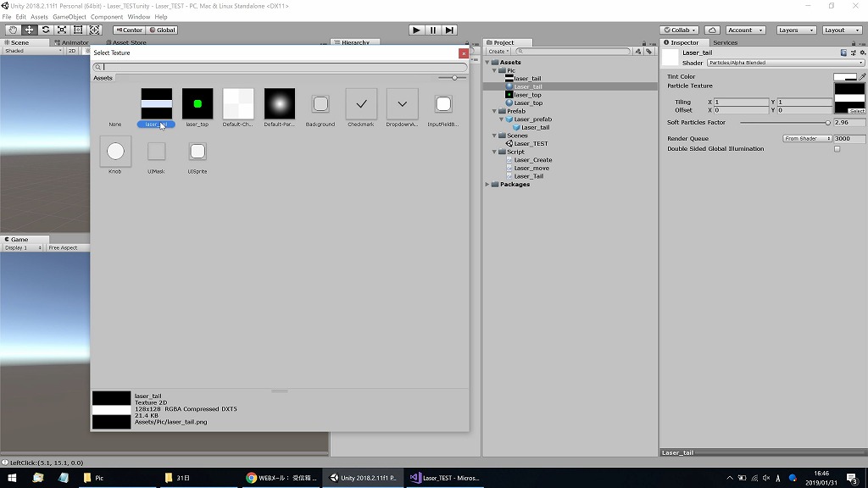Select the Knob texture icon
Image resolution: width=868 pixels, height=488 pixels.
(x=115, y=151)
